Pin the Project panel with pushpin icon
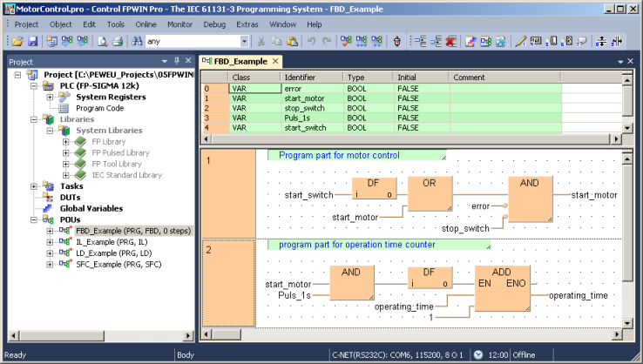 (176, 61)
